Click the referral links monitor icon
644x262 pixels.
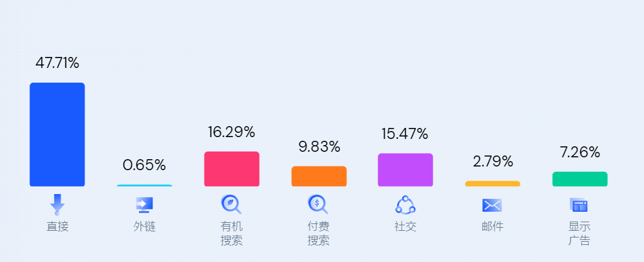(x=144, y=205)
